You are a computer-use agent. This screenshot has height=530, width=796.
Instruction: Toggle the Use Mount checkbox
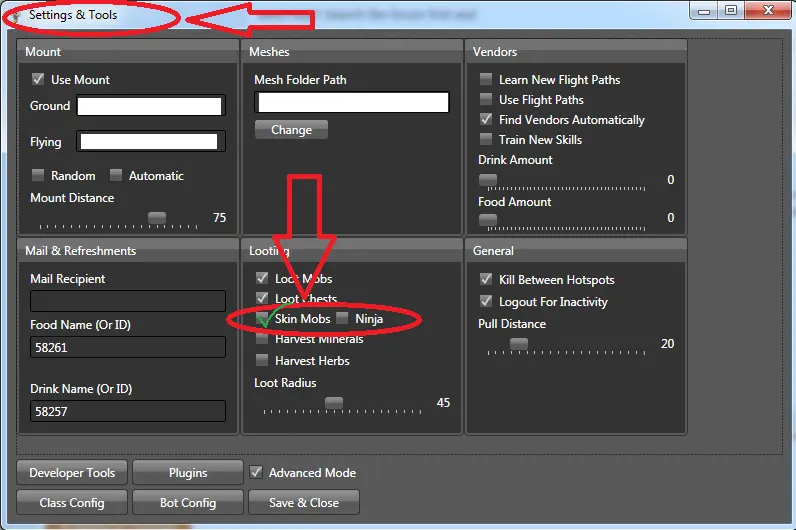(x=38, y=79)
